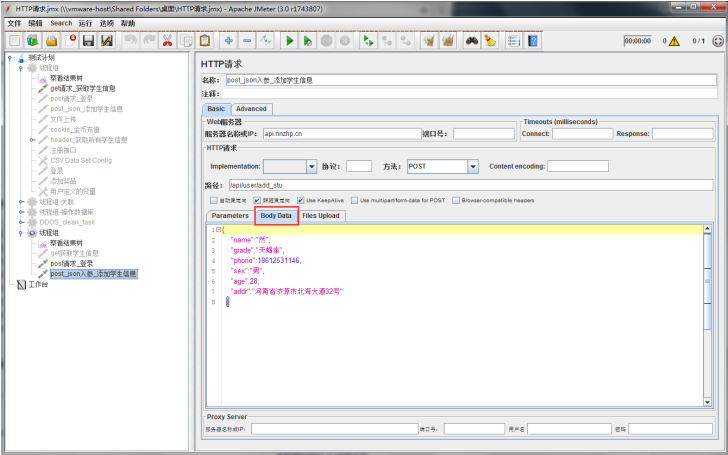Check the Browser-compatible headers checkbox

point(456,200)
